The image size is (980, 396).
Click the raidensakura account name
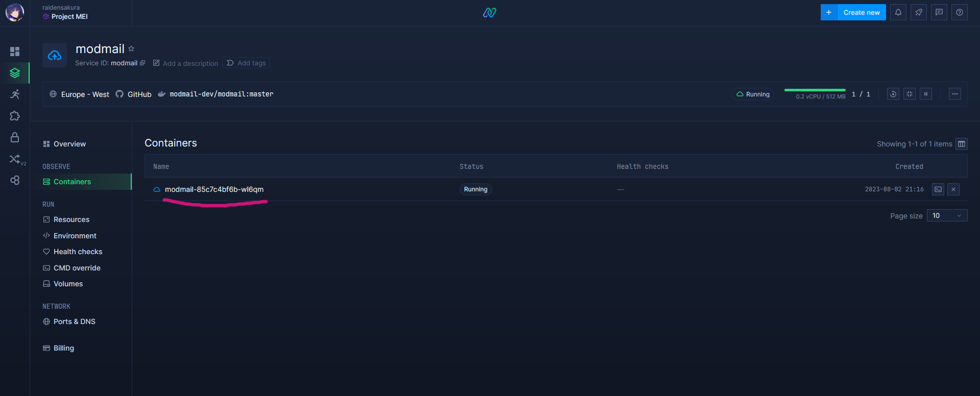(x=61, y=8)
